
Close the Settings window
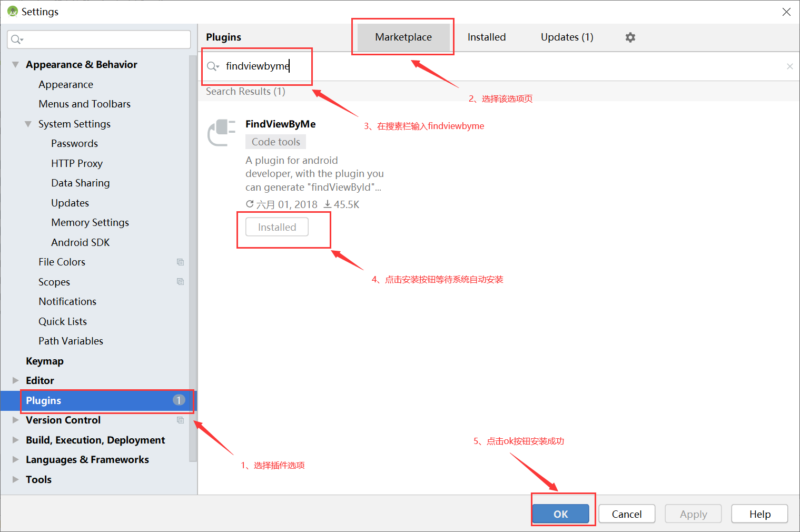tap(786, 12)
